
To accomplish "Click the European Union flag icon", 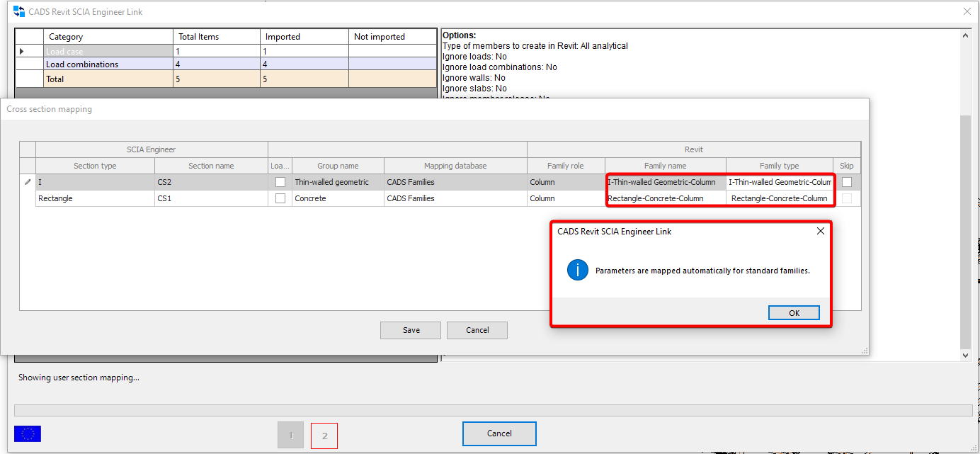I will click(28, 433).
